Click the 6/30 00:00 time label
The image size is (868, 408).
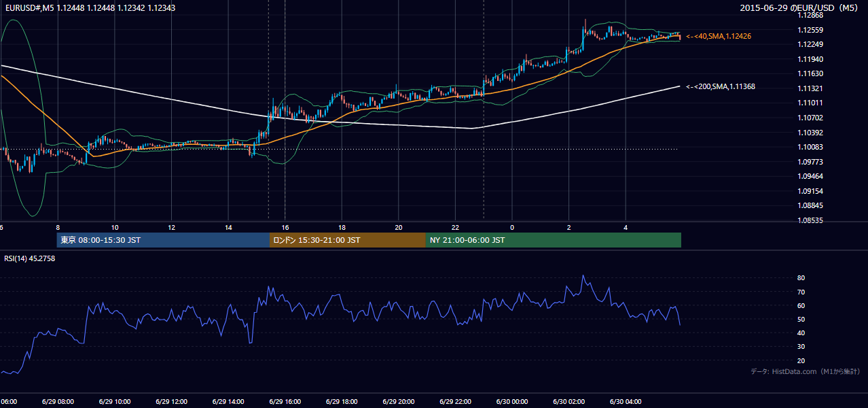pos(511,402)
